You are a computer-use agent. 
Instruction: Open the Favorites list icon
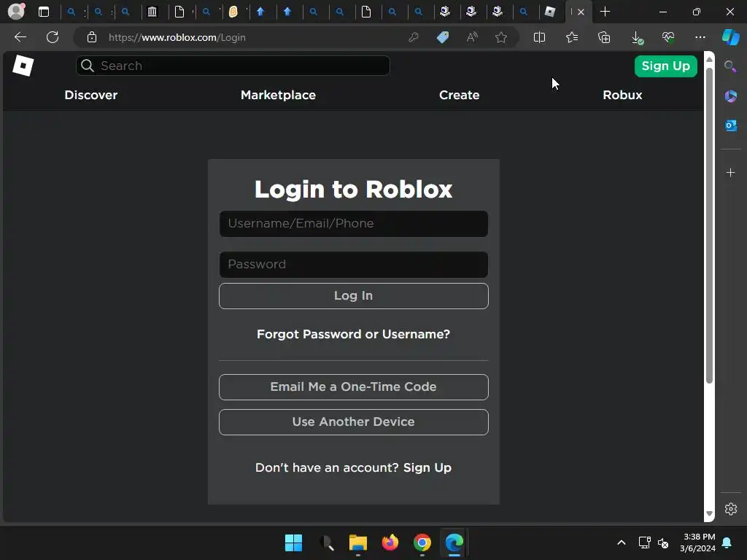[572, 37]
